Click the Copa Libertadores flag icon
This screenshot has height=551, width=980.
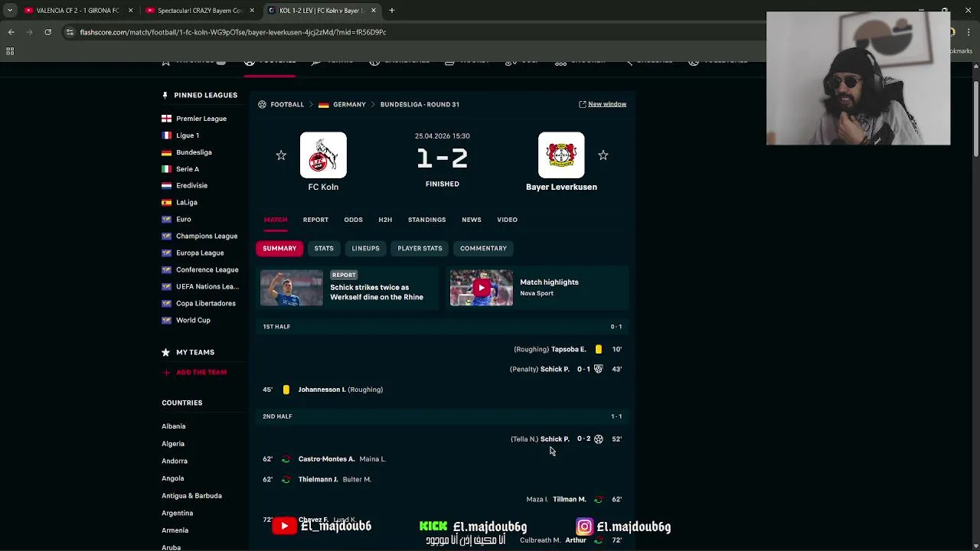pyautogui.click(x=166, y=303)
